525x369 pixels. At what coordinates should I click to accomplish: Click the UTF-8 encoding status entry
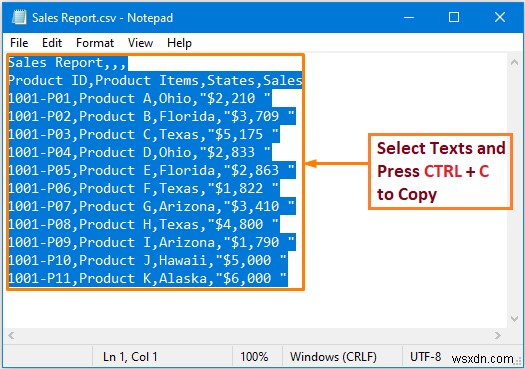tap(425, 357)
